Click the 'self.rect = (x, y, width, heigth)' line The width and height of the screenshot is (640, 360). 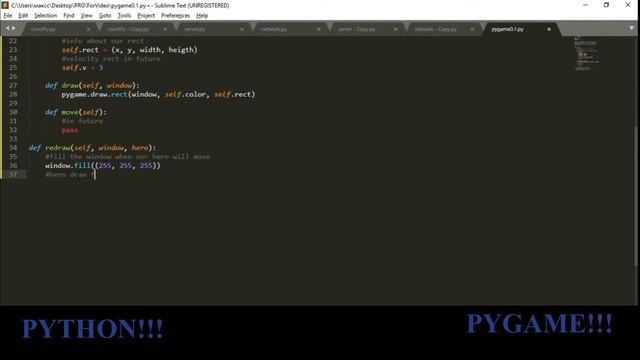click(x=129, y=50)
